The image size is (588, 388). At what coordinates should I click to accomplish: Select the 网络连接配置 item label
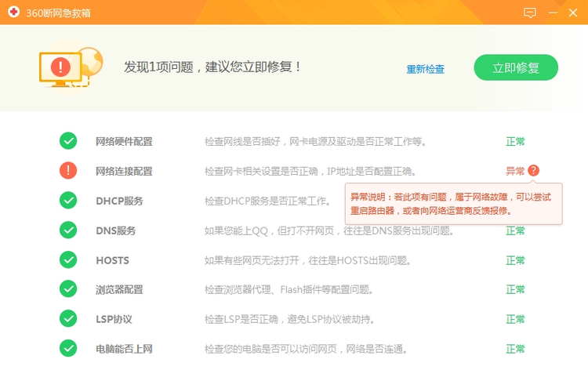click(124, 171)
